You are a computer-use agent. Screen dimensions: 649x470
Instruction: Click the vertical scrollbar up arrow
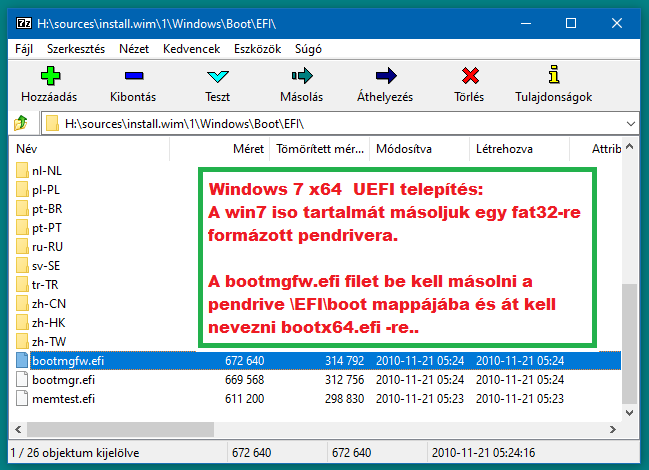pyautogui.click(x=630, y=146)
